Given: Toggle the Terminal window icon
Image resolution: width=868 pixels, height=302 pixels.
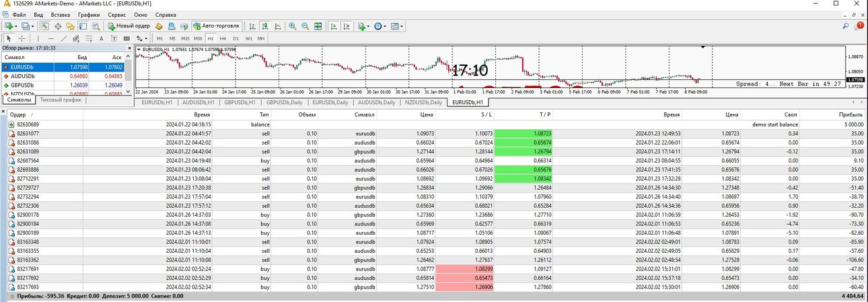Looking at the screenshot, I should point(83,26).
